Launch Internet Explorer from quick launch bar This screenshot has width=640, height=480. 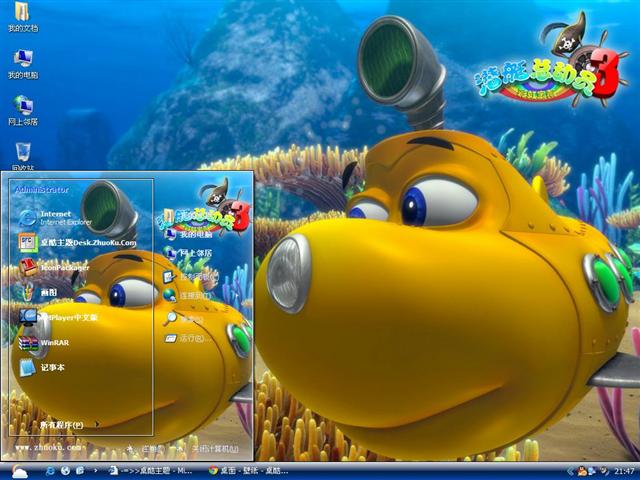[x=50, y=471]
